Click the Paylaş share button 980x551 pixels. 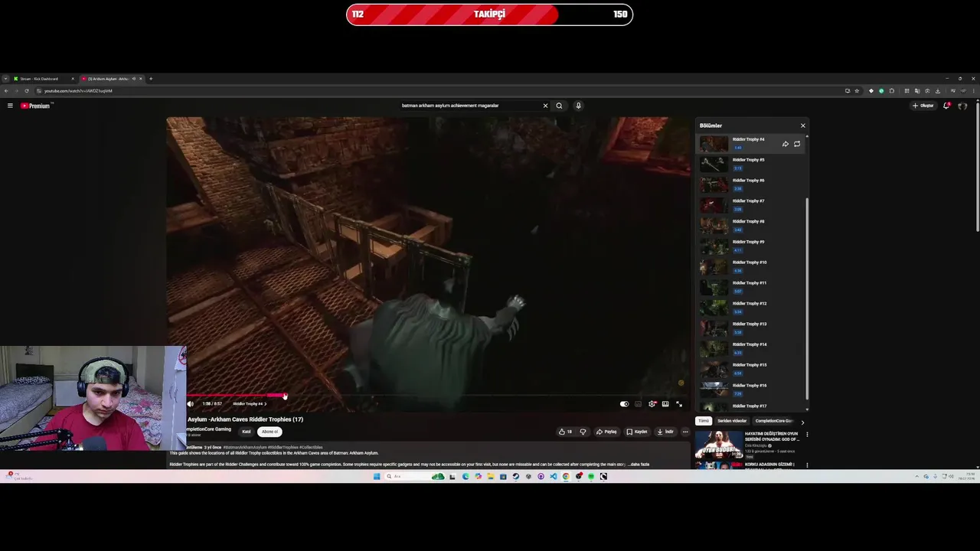[x=606, y=432]
